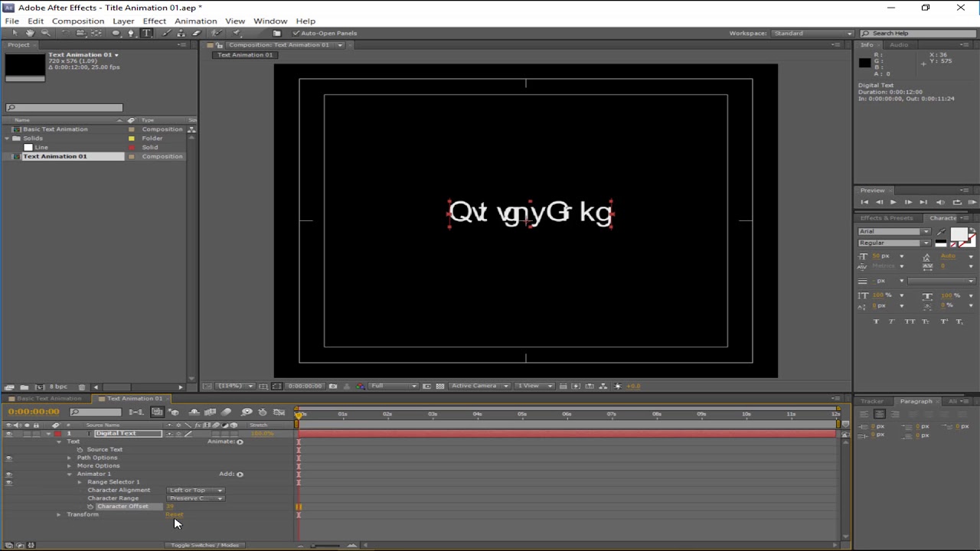Switch to Basic Text Animation timeline tab
This screenshot has height=551, width=980.
click(x=49, y=399)
